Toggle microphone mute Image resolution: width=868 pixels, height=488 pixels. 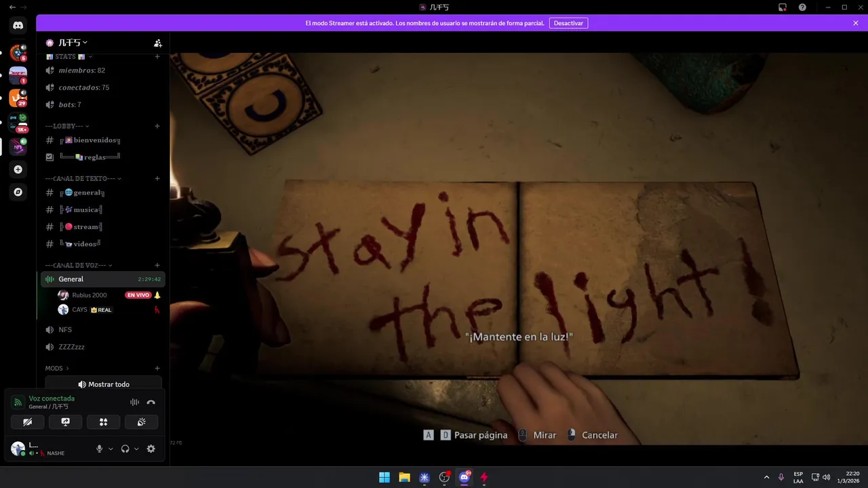[100, 449]
